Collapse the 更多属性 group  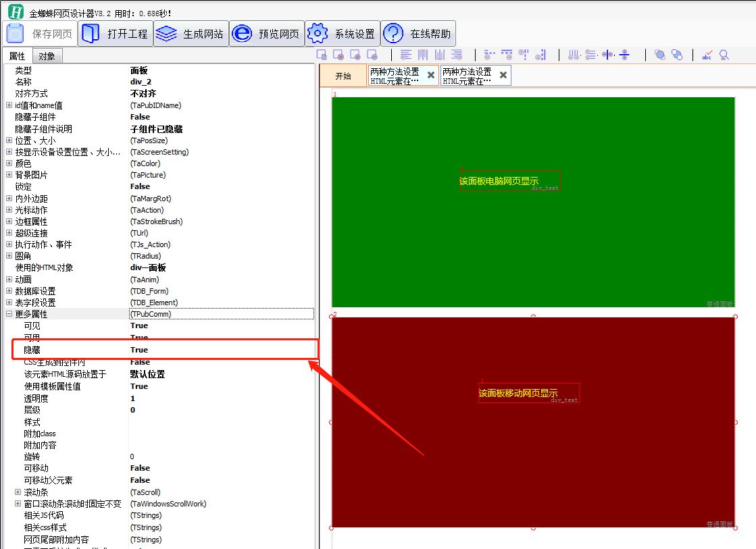9,314
